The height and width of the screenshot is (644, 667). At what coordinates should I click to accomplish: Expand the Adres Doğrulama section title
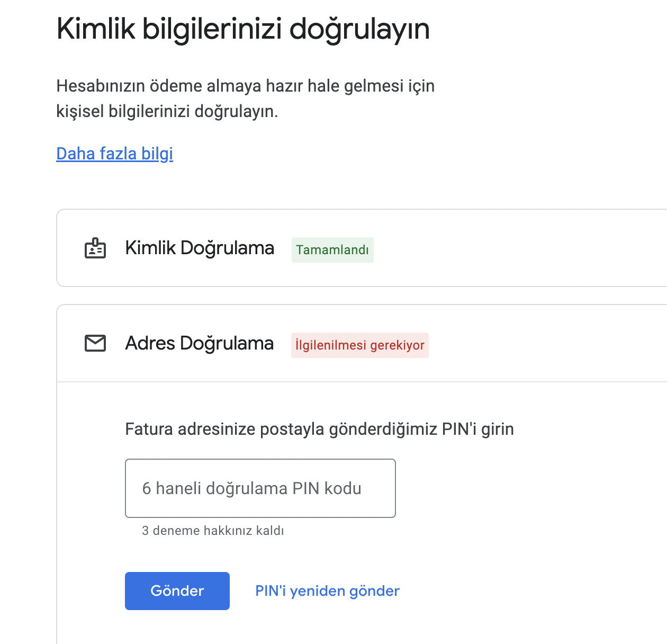click(x=200, y=343)
